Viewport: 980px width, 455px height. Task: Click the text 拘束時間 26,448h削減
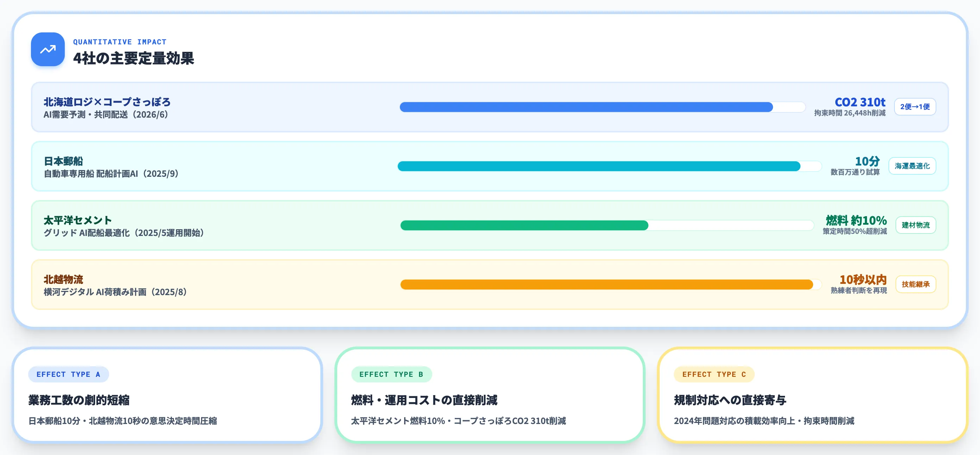coord(849,113)
